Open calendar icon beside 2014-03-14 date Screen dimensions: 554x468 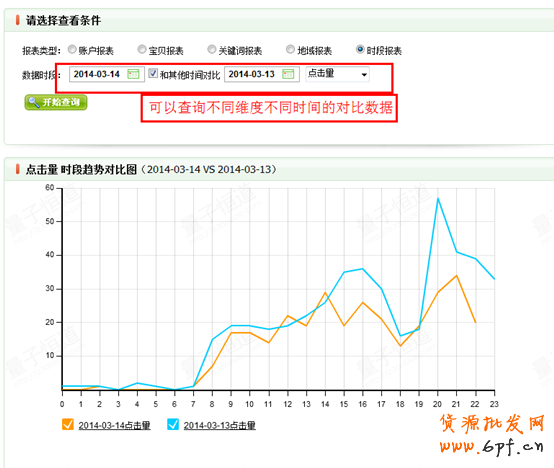(133, 74)
